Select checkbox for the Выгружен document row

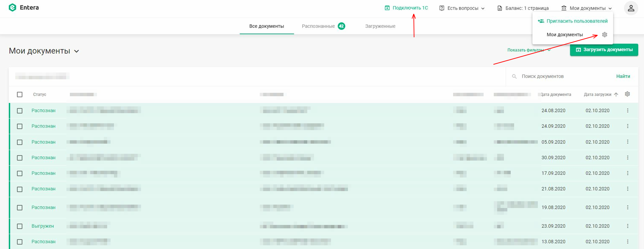coord(20,226)
